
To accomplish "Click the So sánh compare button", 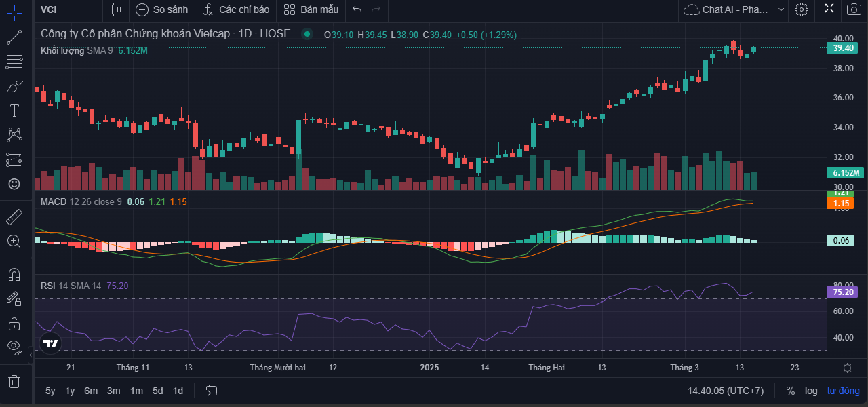I will click(x=161, y=9).
